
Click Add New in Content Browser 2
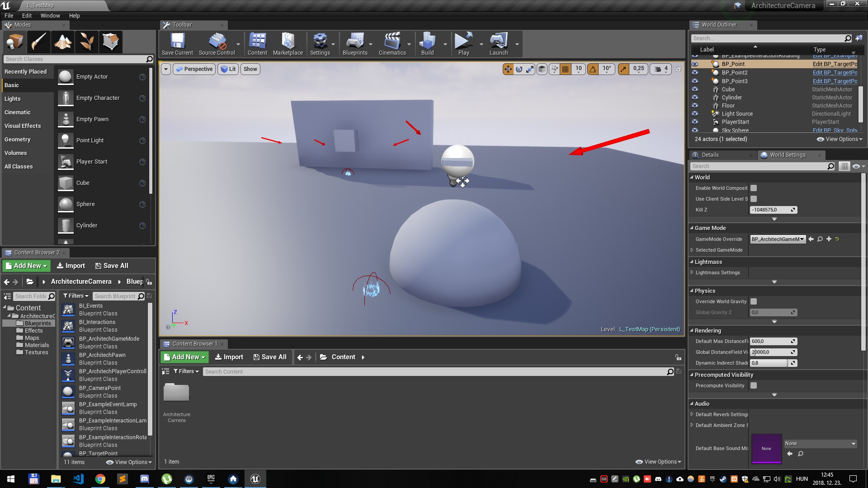pyautogui.click(x=25, y=266)
